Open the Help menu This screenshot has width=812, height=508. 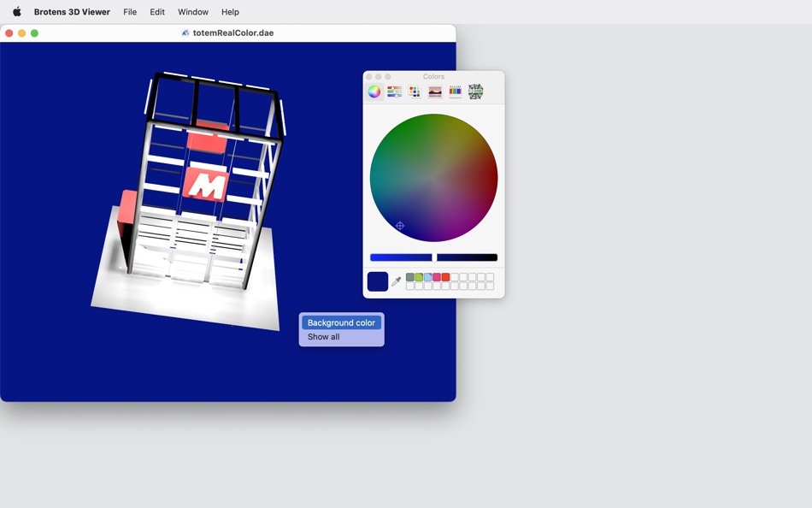tap(230, 11)
